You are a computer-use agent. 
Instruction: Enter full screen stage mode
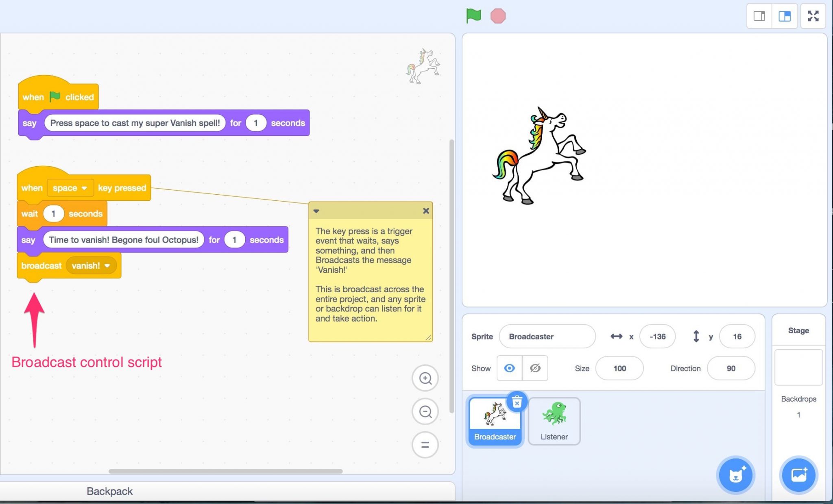813,16
